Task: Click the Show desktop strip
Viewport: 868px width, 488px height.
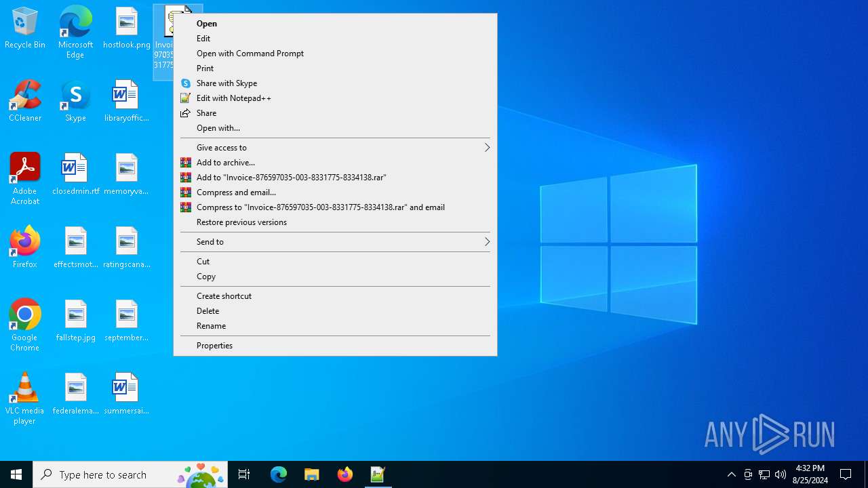Action: click(x=866, y=474)
